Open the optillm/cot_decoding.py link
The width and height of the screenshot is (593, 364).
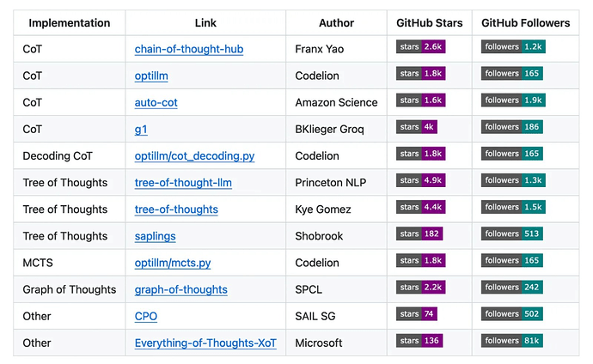click(194, 156)
